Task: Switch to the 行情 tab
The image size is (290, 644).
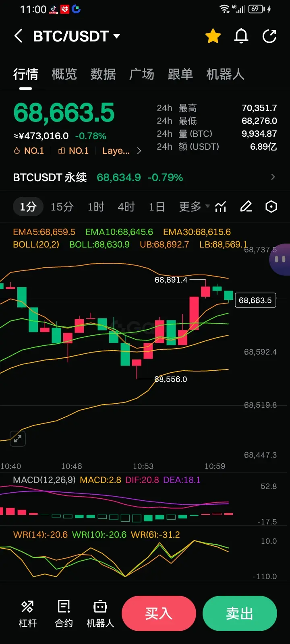Action: point(26,74)
